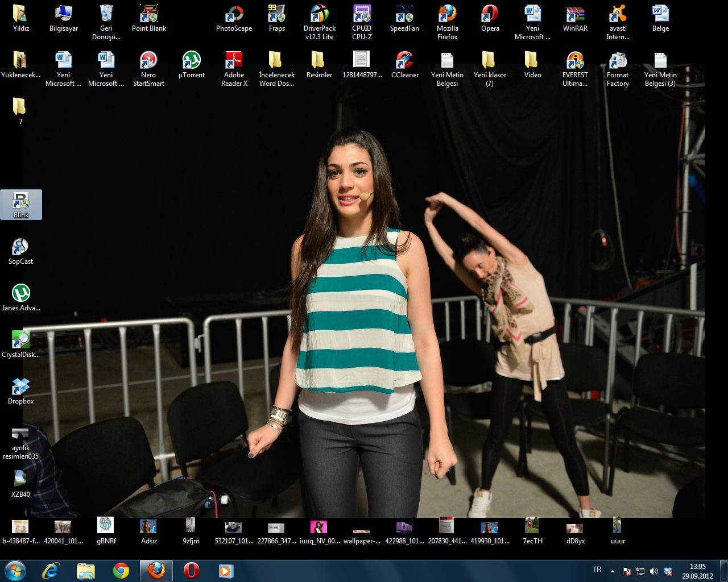Launch the CrystalDisk shortcut
This screenshot has width=728, height=582.
(x=20, y=344)
